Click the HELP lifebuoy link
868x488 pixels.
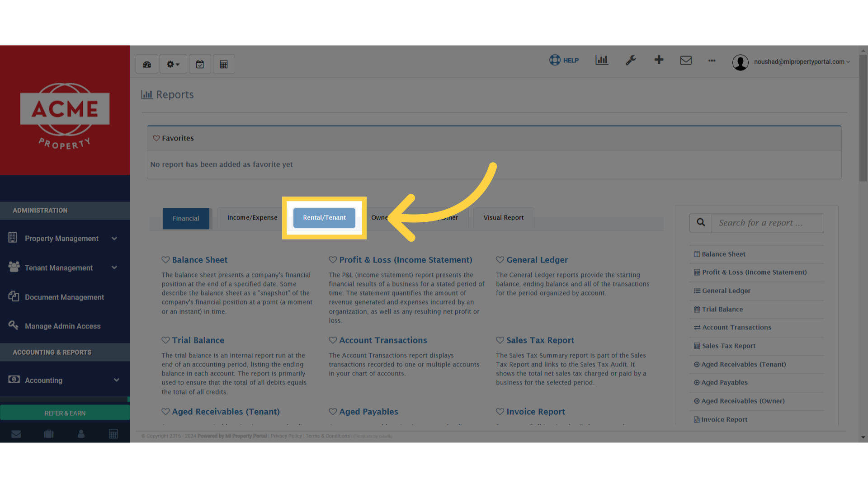point(564,60)
